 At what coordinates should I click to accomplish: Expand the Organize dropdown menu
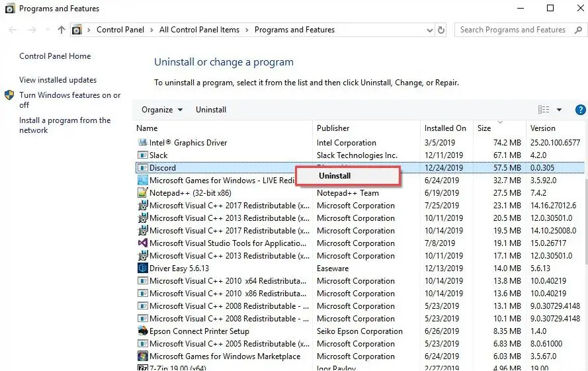pyautogui.click(x=162, y=110)
